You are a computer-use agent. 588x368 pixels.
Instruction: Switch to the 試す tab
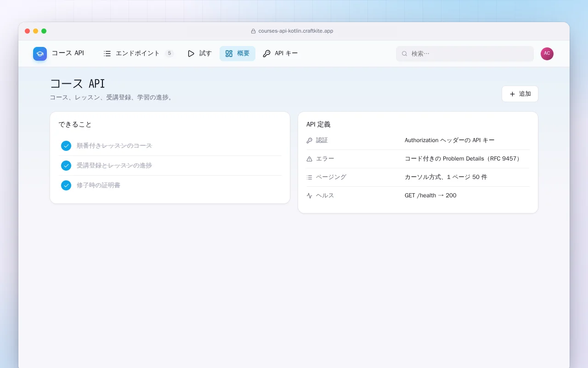[x=199, y=53]
